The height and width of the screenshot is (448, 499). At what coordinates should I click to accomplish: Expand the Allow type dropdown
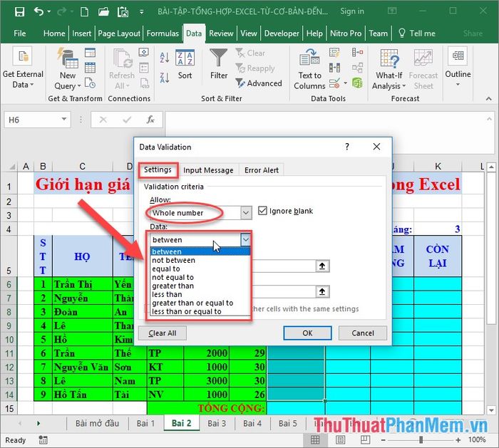246,213
